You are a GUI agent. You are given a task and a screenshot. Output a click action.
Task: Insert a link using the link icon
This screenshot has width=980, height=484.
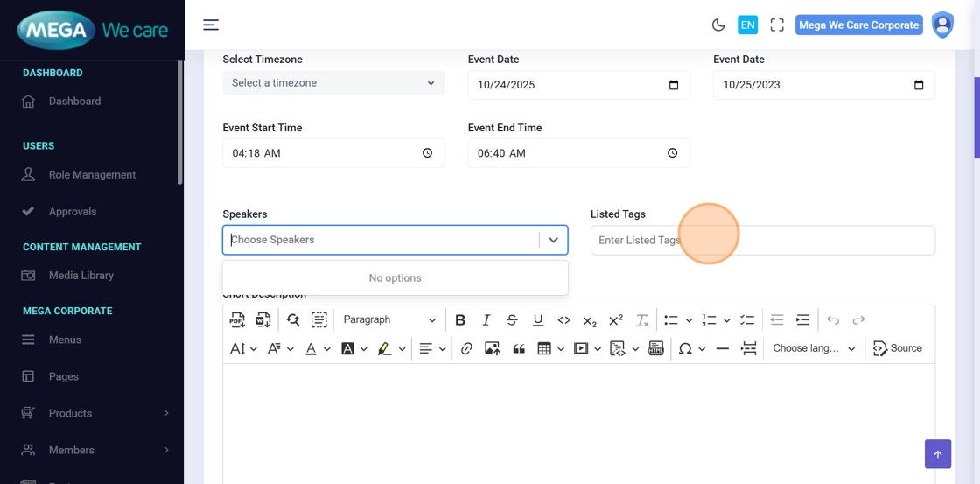click(x=466, y=348)
